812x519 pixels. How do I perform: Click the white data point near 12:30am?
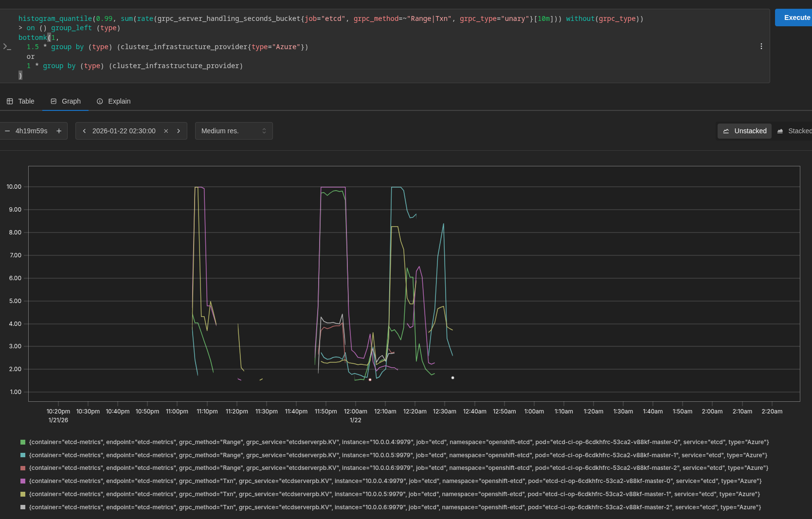(452, 378)
